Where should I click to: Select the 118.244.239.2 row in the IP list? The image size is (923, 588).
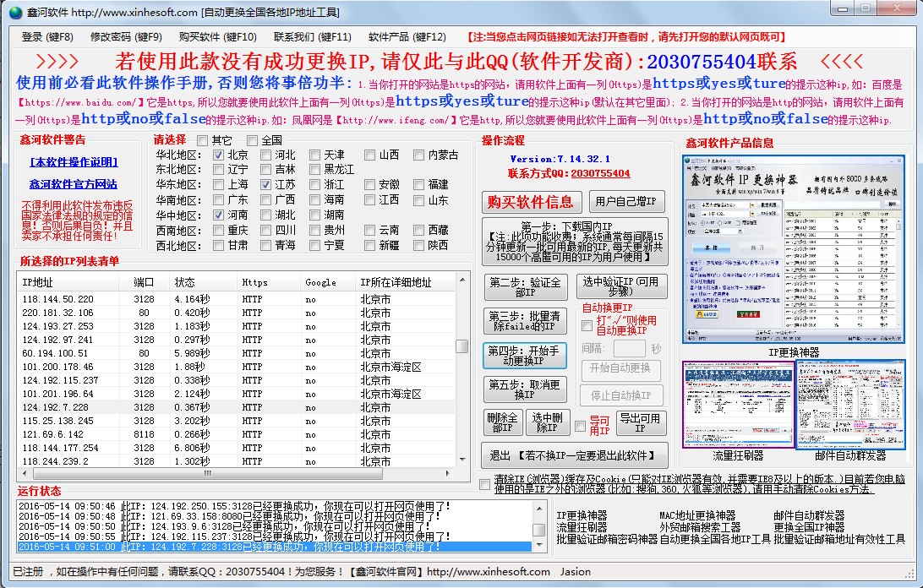[x=237, y=461]
